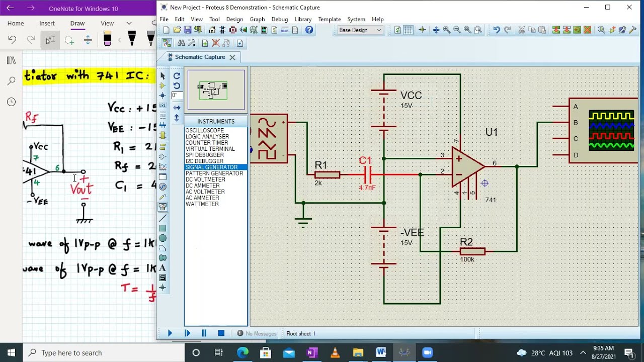Viewport: 644px width, 362px height.
Task: Click the blue Help question mark icon
Action: tap(309, 30)
